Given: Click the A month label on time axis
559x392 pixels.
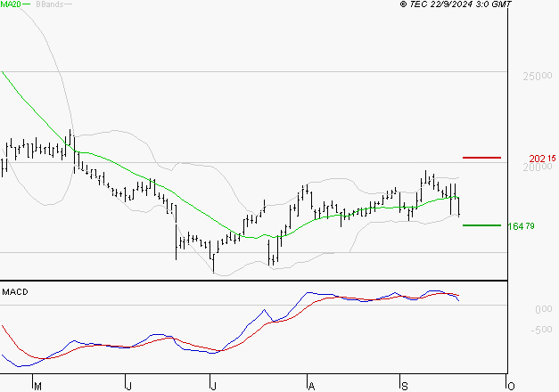Looking at the screenshot, I should coord(311,387).
